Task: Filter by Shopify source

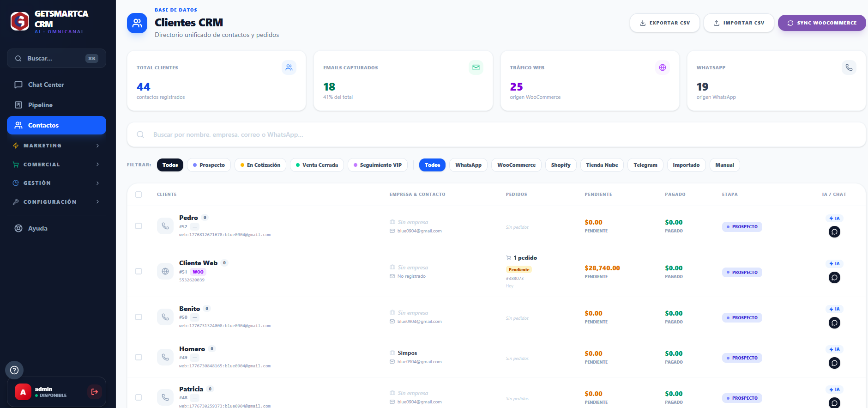Action: tap(561, 165)
